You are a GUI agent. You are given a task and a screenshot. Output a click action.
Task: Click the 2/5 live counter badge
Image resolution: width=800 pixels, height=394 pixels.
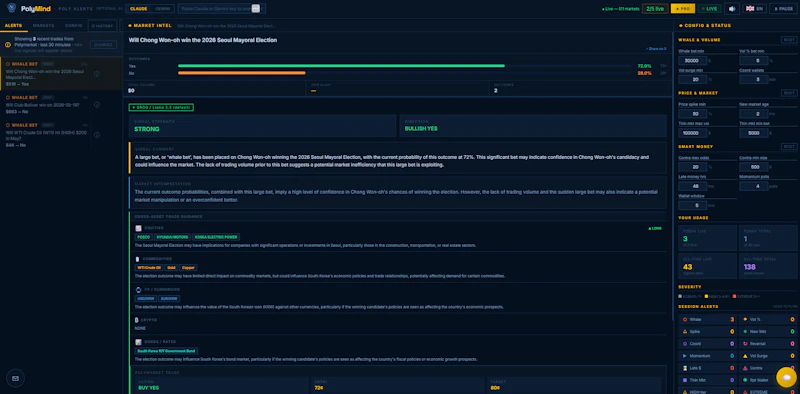click(655, 9)
